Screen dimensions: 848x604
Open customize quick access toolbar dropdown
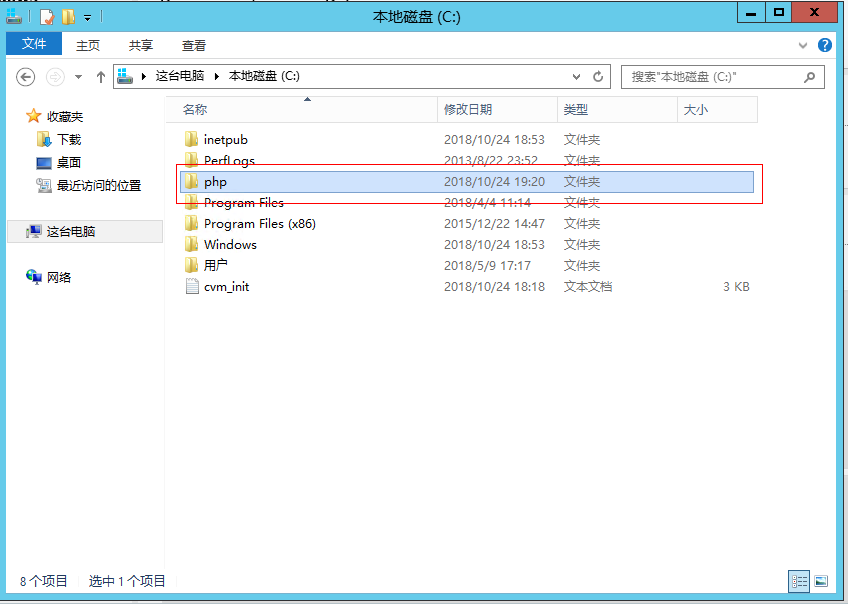click(x=88, y=17)
